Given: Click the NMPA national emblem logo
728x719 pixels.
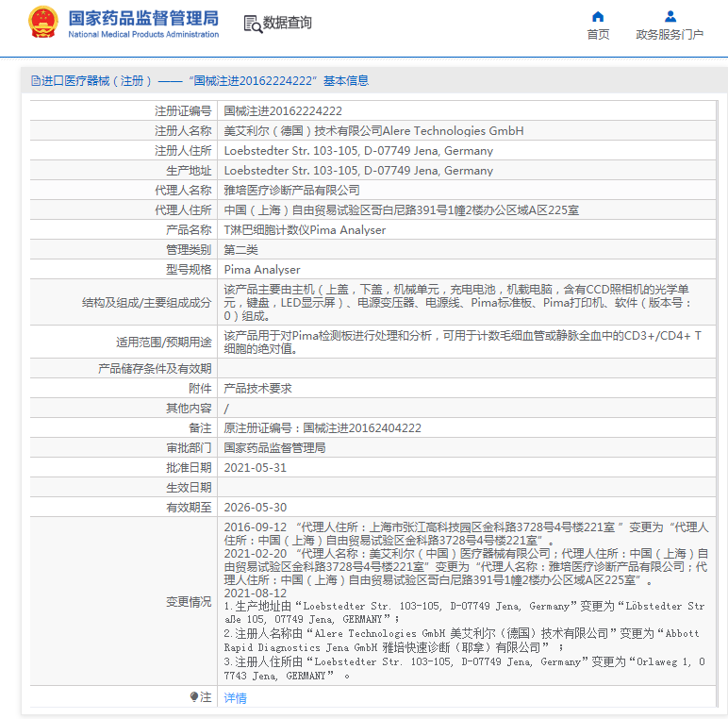Looking at the screenshot, I should tap(43, 22).
